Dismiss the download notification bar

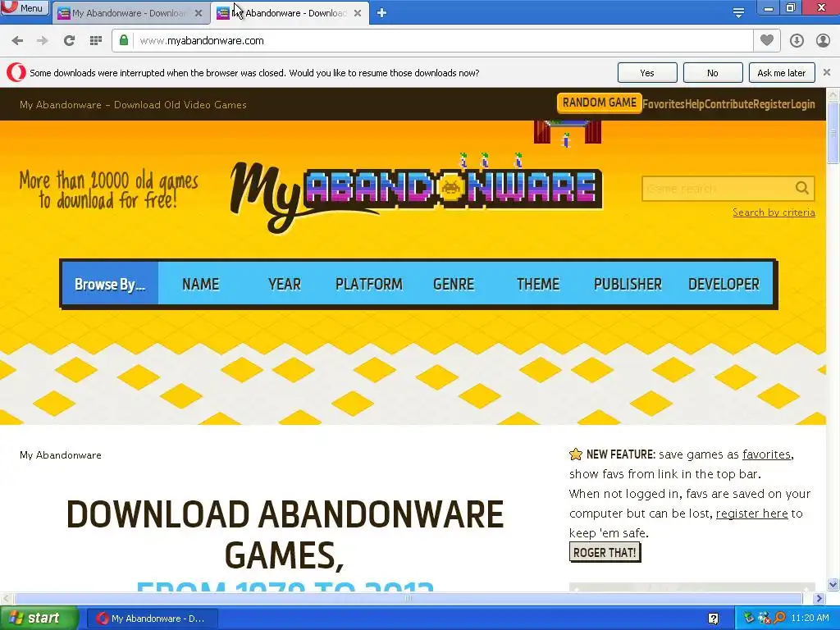pyautogui.click(x=827, y=72)
